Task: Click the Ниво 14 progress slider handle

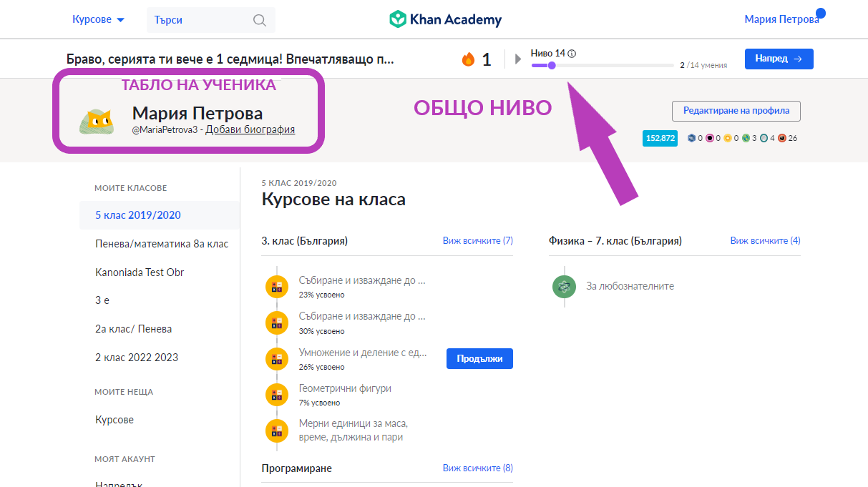Action: tap(552, 65)
